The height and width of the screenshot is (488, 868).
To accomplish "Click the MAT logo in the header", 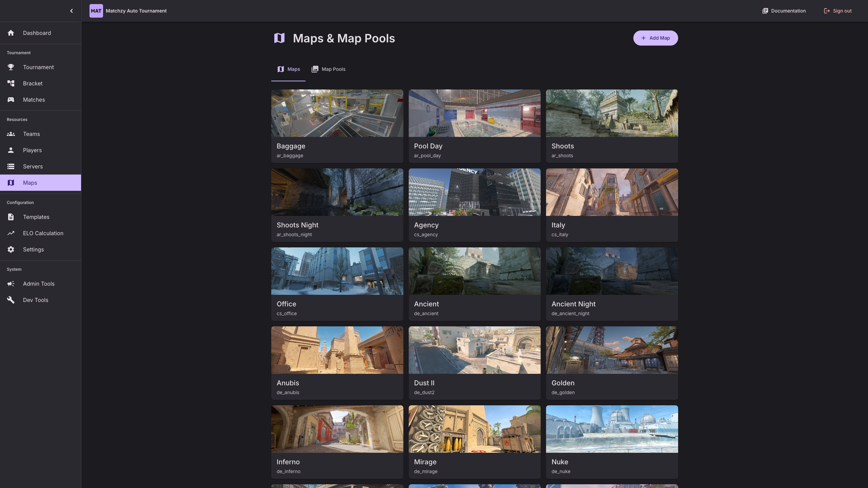I will coord(96,11).
